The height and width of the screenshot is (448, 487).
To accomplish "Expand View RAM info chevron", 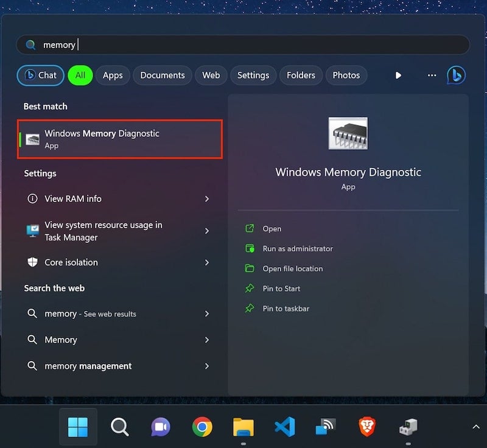I will click(207, 199).
